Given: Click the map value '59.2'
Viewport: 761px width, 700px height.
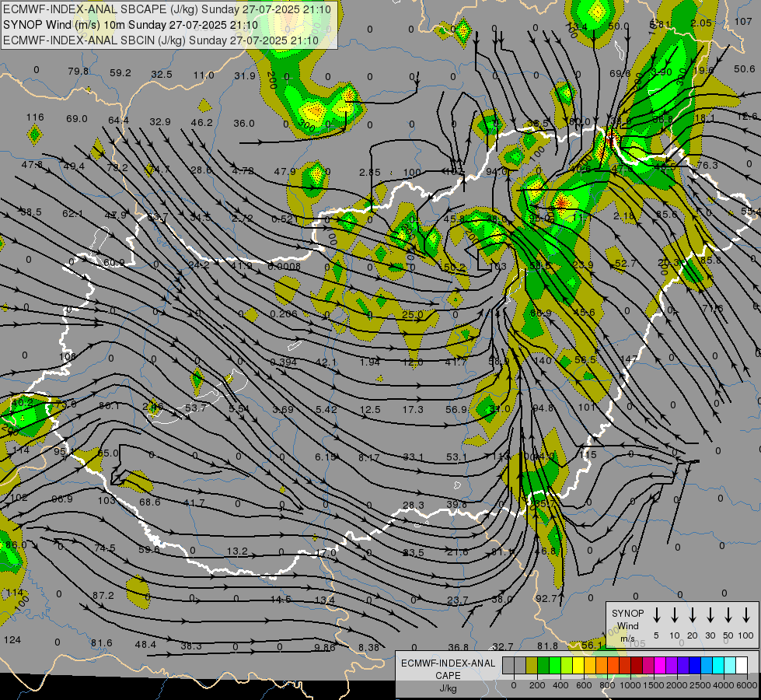Looking at the screenshot, I should (x=120, y=73).
